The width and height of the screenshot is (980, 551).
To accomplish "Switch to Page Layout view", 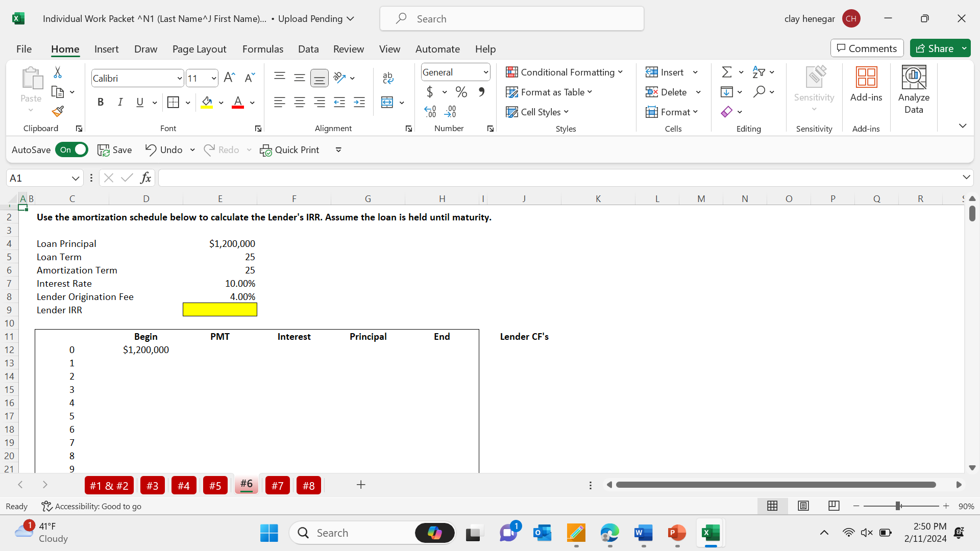I will coord(803,506).
